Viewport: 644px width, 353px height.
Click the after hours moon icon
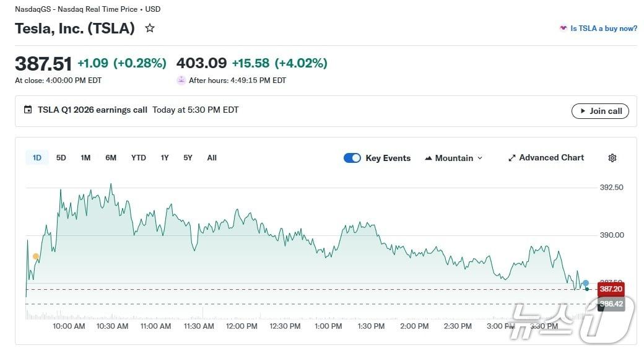pos(181,80)
